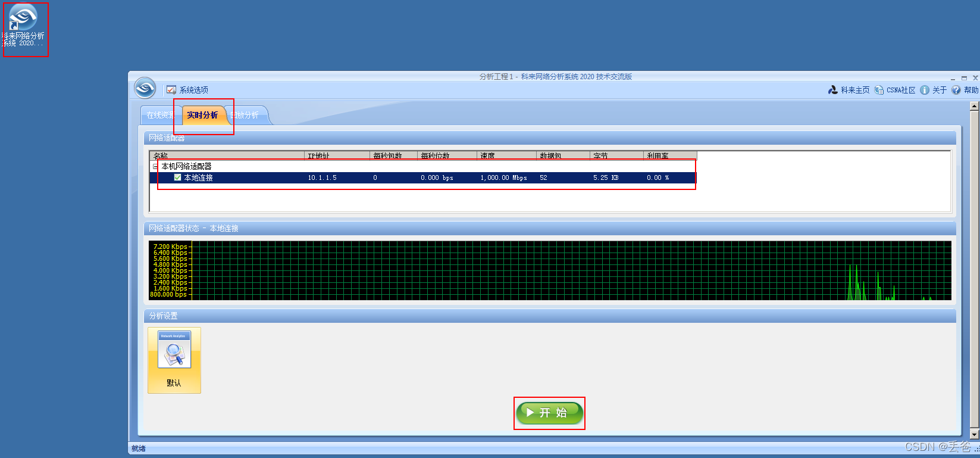Click the IP地址 column header

(x=337, y=155)
